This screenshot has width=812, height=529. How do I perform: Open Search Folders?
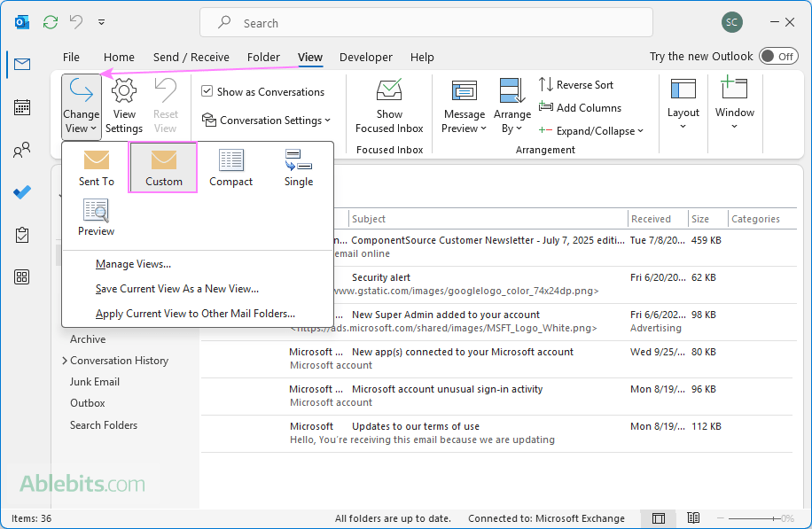point(104,425)
